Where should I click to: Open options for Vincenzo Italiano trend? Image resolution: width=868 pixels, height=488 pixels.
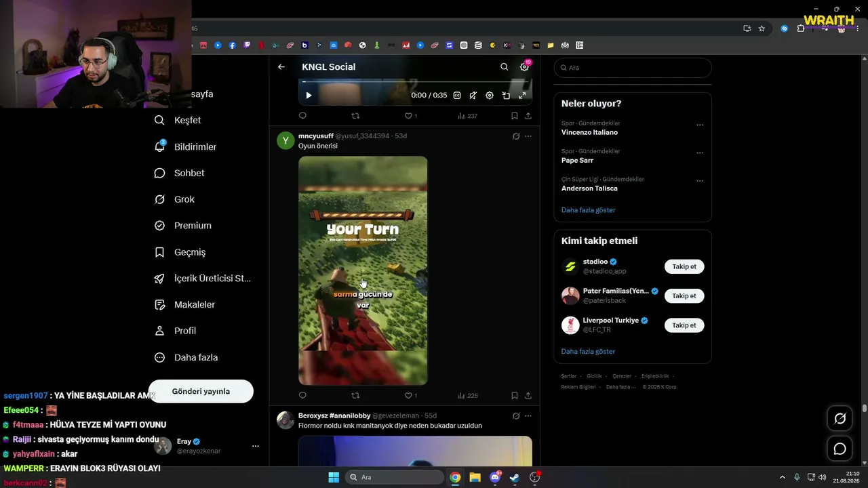pyautogui.click(x=700, y=125)
